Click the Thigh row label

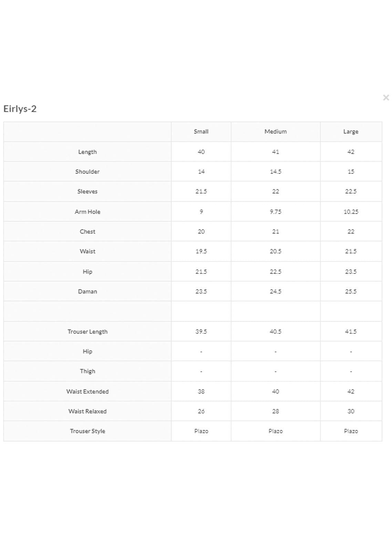87,371
